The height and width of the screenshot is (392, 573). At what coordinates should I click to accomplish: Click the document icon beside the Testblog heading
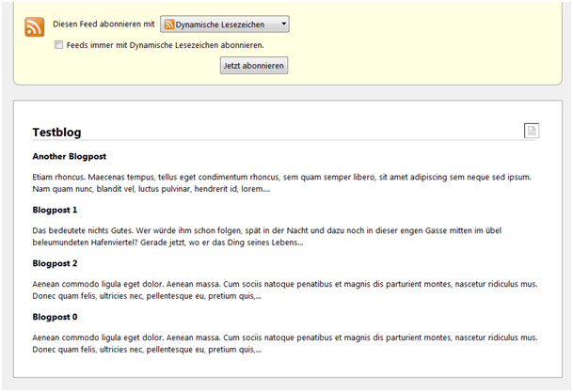tap(532, 131)
